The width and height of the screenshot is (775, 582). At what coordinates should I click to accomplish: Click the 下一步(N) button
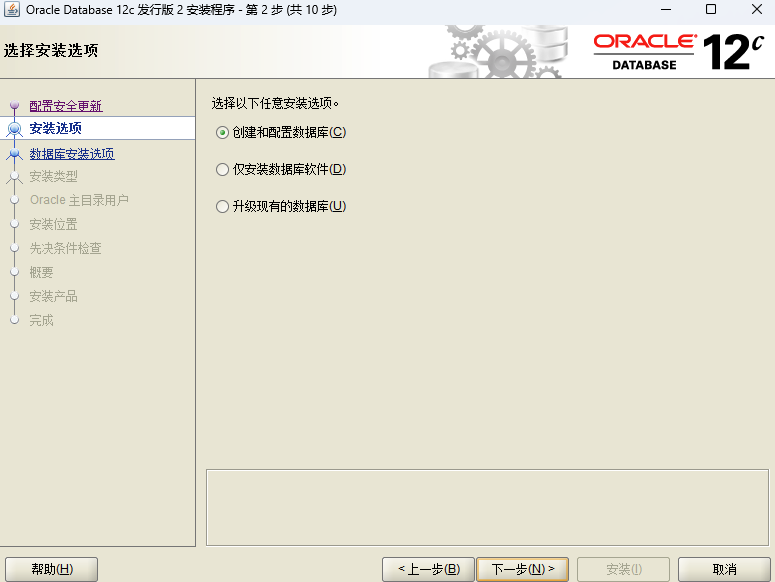[x=522, y=569]
